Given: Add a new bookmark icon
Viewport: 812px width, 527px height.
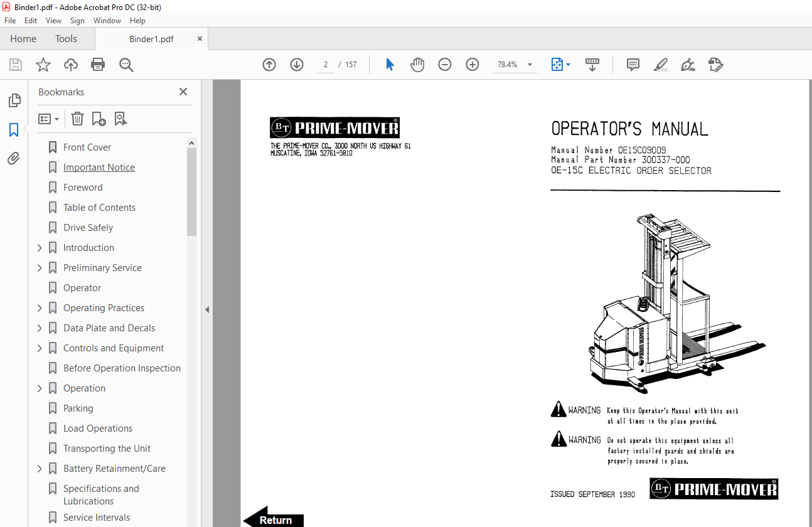Looking at the screenshot, I should click(x=99, y=119).
